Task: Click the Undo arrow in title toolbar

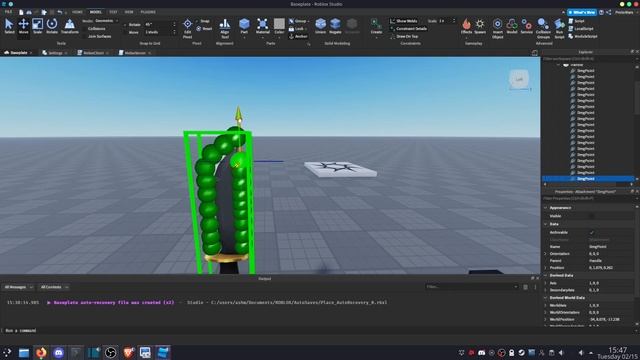Action: [x=60, y=12]
